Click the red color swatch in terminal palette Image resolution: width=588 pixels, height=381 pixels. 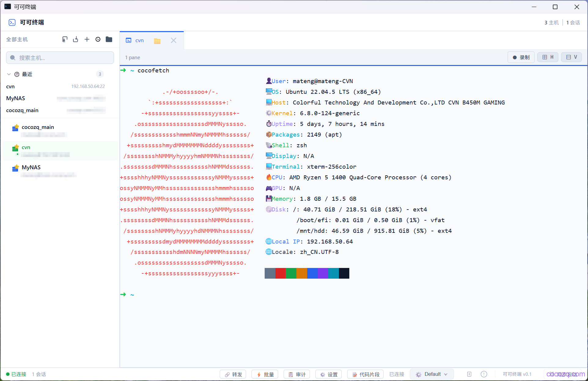tap(280, 273)
